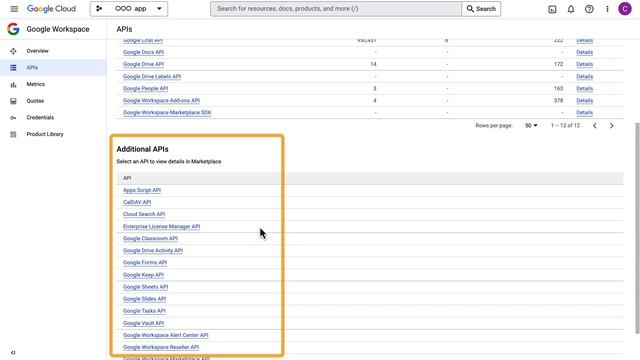Screen dimensions: 640x360
Task: Click the Credentials key icon
Action: [x=13, y=118]
